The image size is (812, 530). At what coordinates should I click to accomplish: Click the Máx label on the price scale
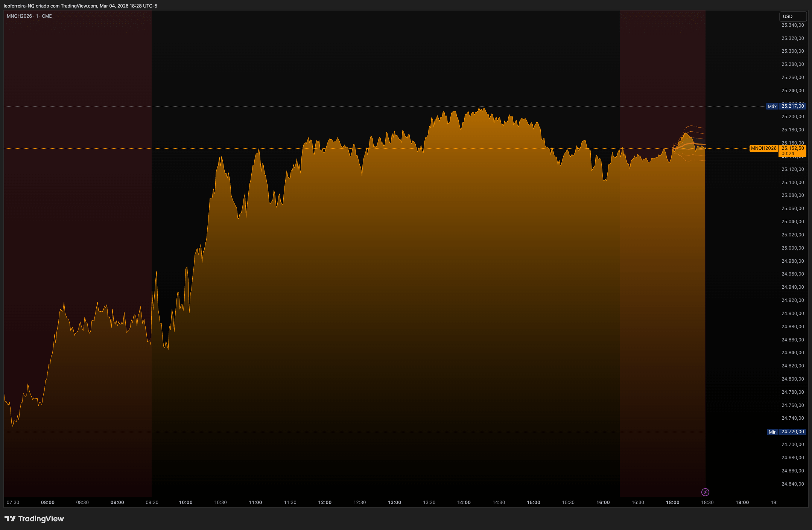tap(772, 107)
